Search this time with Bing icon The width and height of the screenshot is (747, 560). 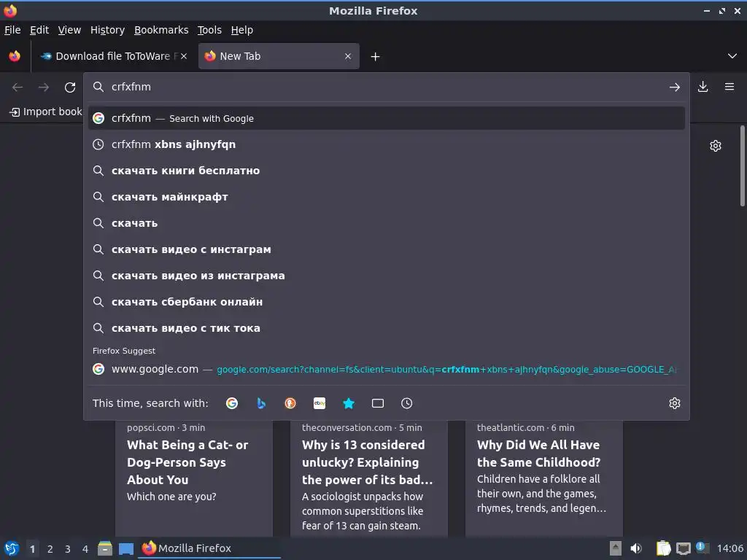[261, 403]
